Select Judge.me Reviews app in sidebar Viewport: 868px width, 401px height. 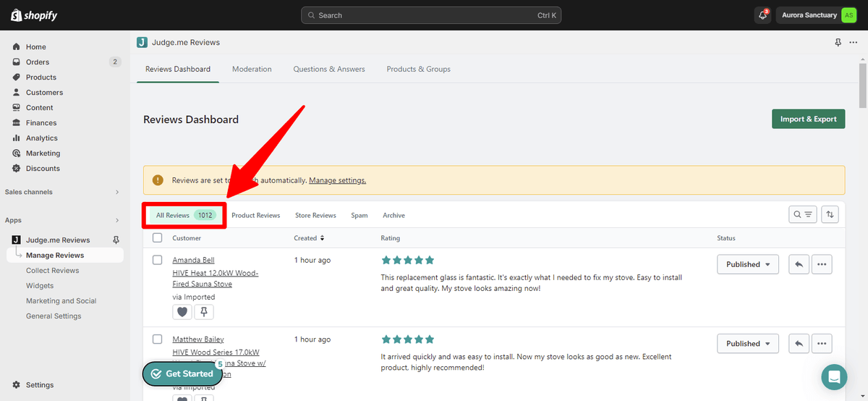57,240
